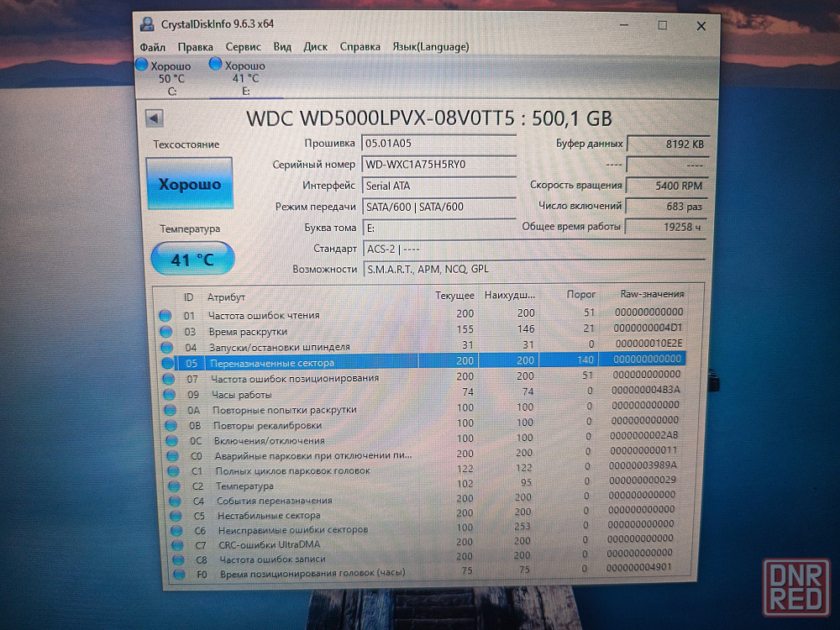The image size is (840, 630).
Task: Click the Хорошо status icon for disk C:
Action: point(142,65)
